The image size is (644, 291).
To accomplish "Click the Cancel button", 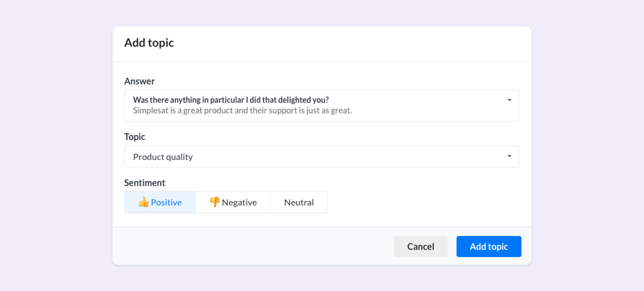I will (x=420, y=247).
